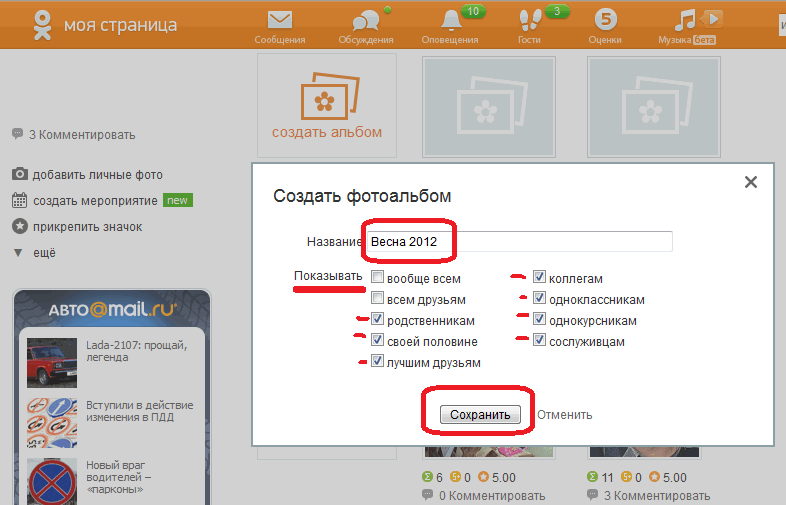Click camera icon by добавить личные фото
Image resolution: width=786 pixels, height=505 pixels.
20,174
